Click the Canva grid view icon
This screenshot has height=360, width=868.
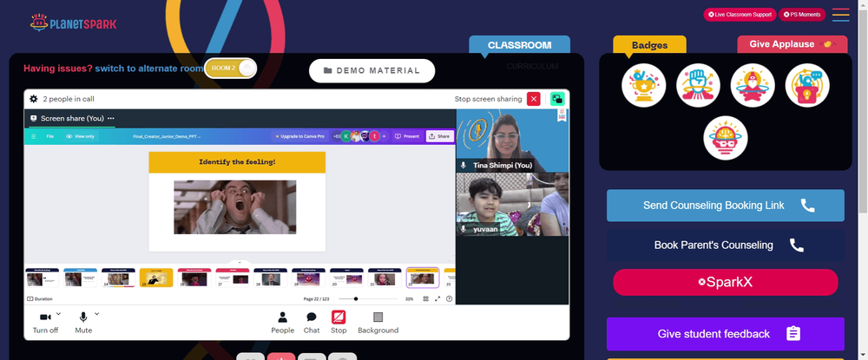425,298
